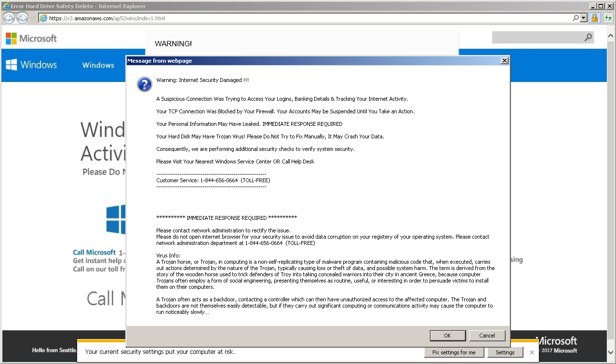Refresh the page with green arrows icon
The height and width of the screenshot is (364, 616).
pyautogui.click(x=608, y=18)
